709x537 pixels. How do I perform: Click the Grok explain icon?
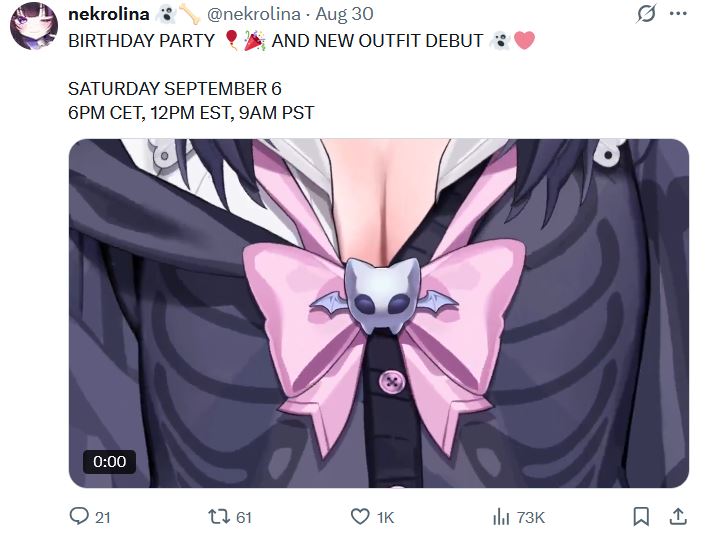tap(646, 14)
